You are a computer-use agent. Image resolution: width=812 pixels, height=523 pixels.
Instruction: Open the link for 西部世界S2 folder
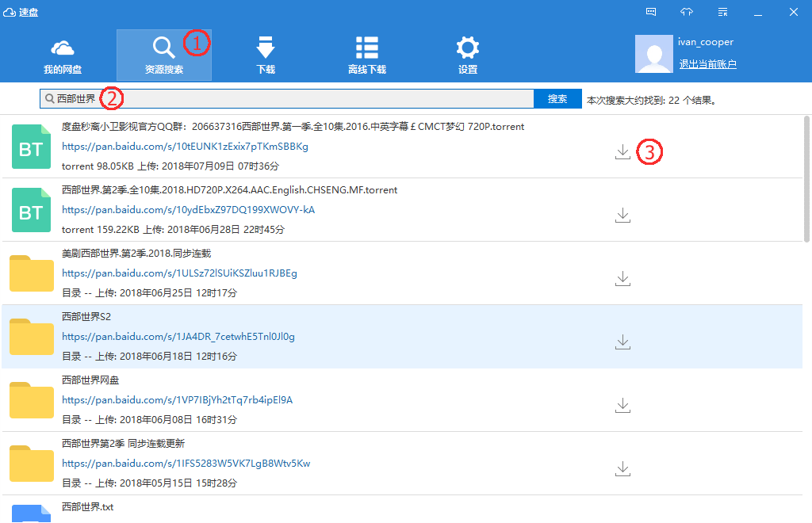(x=178, y=337)
